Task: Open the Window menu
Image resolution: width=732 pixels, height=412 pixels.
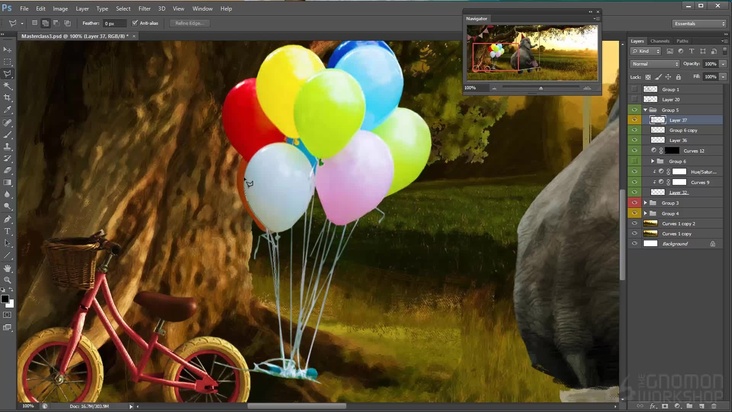Action: [202, 9]
